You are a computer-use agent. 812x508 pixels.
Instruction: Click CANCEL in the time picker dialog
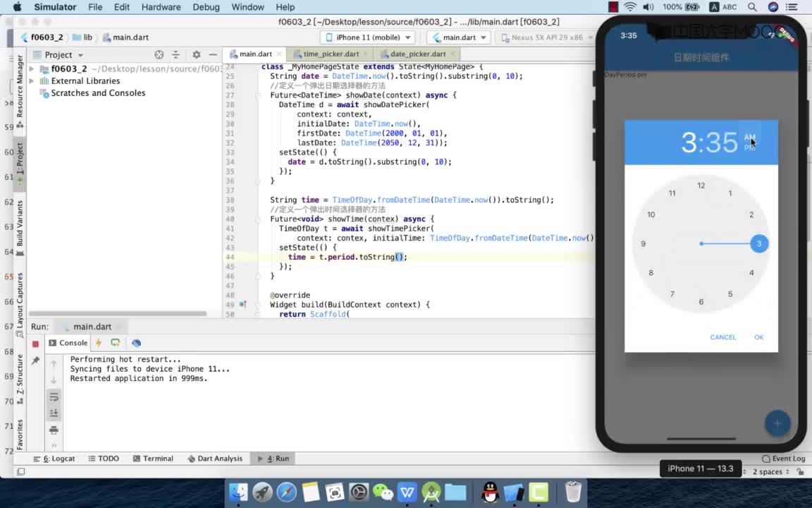723,337
